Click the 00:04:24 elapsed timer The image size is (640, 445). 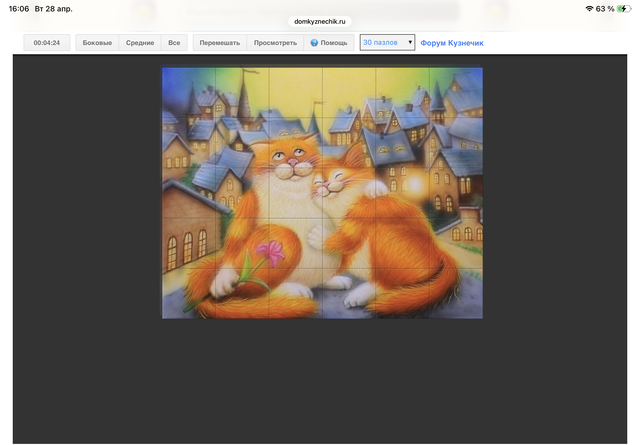click(x=47, y=43)
